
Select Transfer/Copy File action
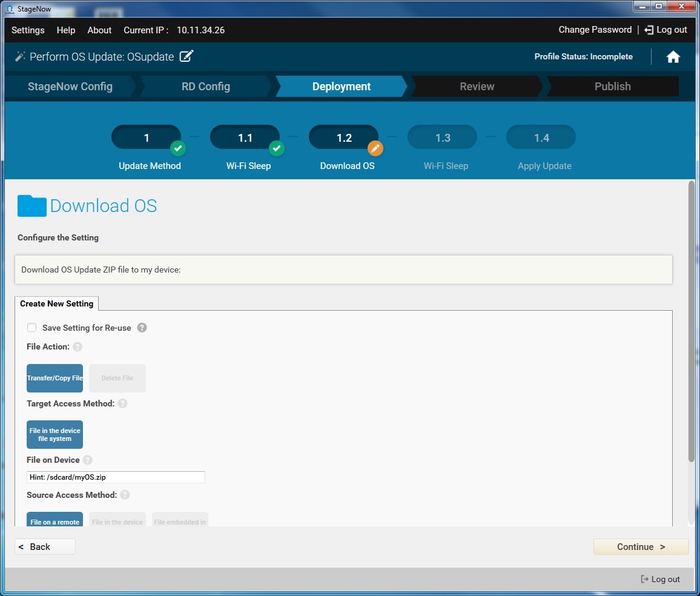54,378
